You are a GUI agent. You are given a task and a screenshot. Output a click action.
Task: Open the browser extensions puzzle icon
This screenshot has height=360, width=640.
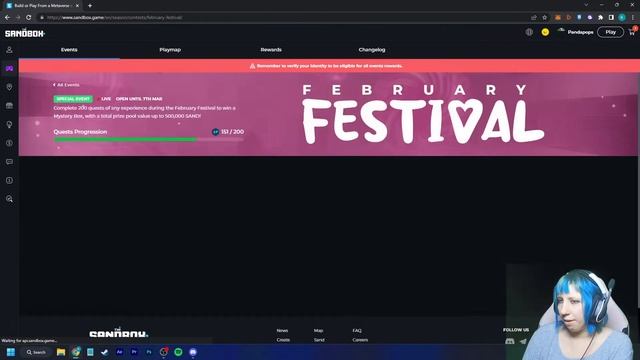(600, 18)
